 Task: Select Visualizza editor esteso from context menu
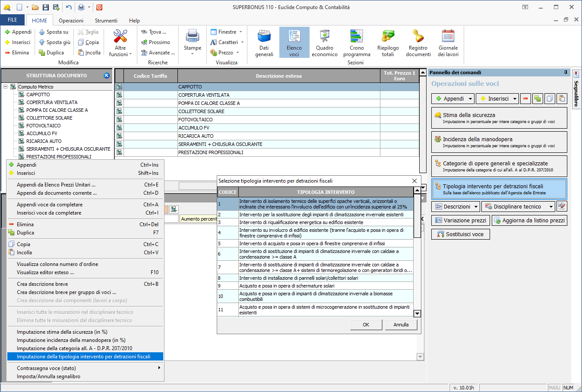[x=45, y=272]
